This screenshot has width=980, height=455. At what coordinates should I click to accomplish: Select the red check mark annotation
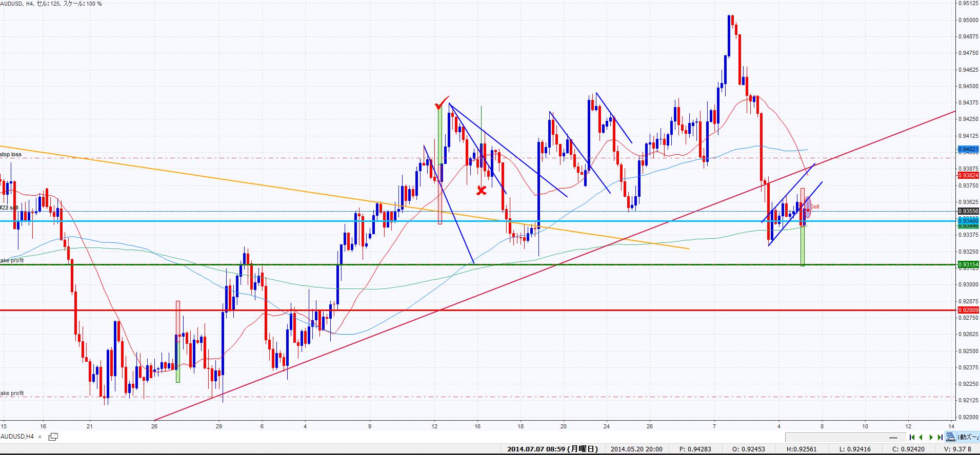click(x=441, y=104)
